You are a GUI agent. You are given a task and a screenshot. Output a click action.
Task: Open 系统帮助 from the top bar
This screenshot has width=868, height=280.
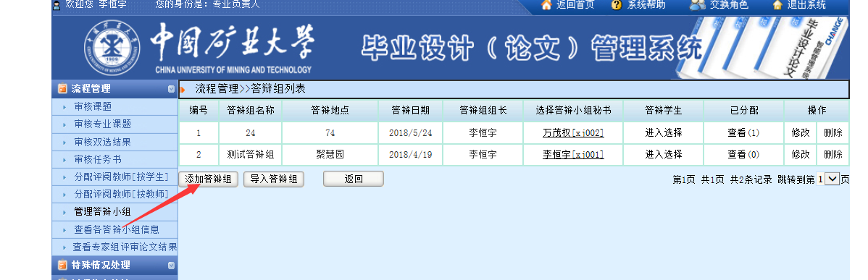tap(646, 5)
